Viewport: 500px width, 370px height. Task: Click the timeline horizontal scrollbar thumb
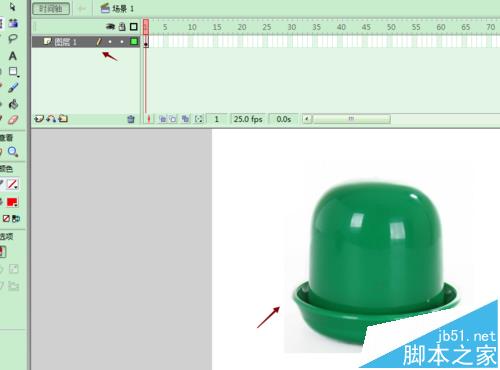pos(351,119)
